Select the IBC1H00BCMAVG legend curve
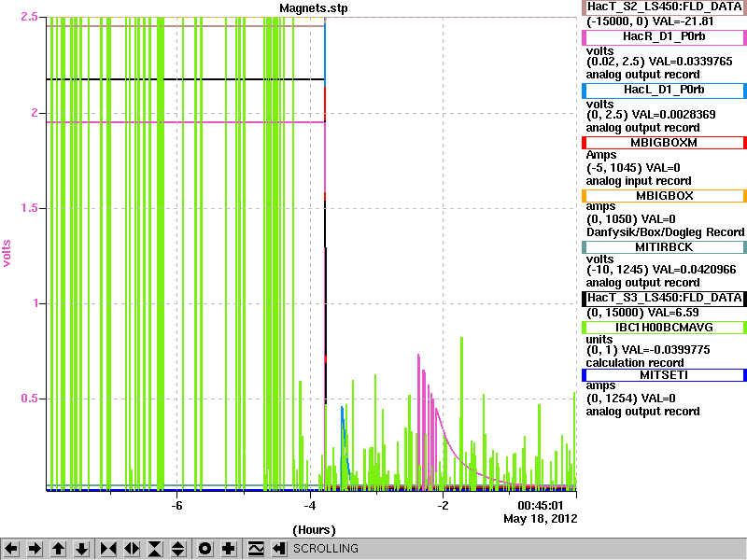Screen dimensions: 747x560 pyautogui.click(x=664, y=328)
